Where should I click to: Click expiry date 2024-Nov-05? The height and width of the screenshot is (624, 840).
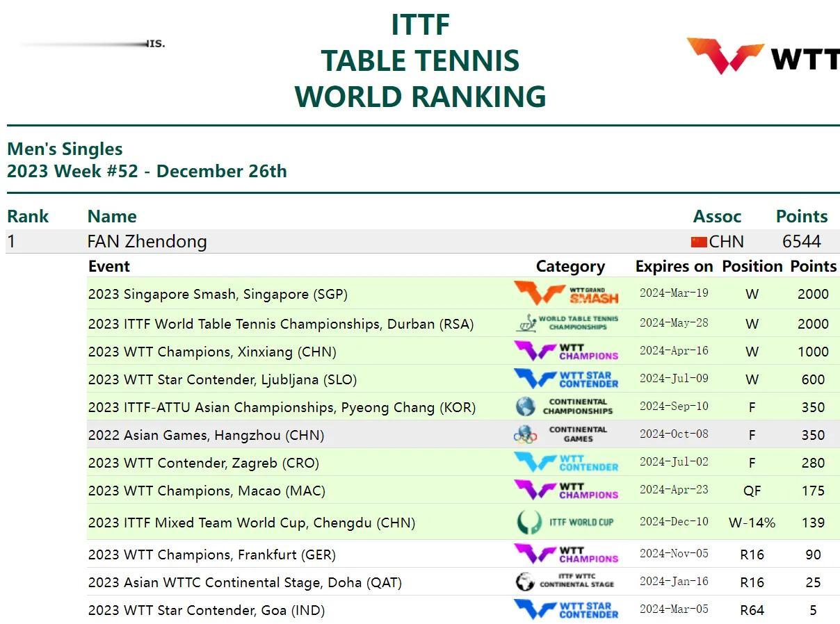(674, 554)
